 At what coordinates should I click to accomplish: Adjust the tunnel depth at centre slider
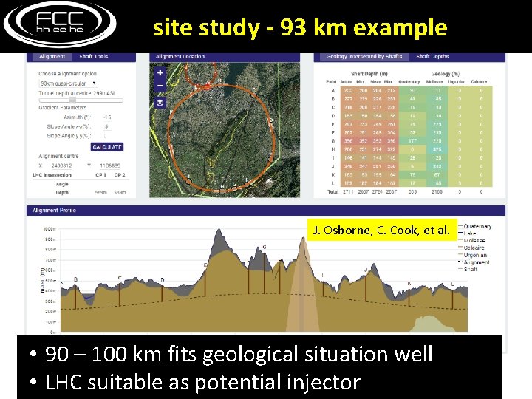point(81,100)
